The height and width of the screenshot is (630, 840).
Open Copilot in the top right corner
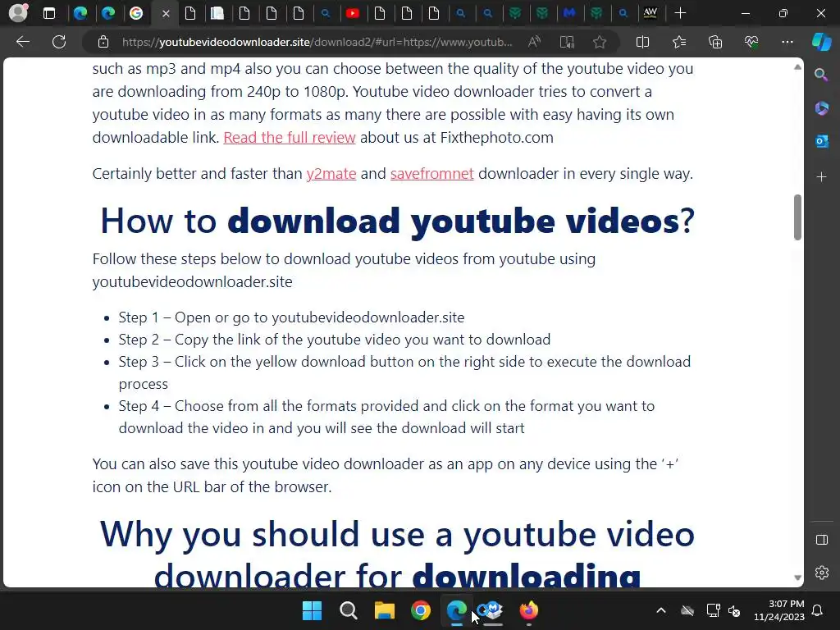tap(821, 42)
